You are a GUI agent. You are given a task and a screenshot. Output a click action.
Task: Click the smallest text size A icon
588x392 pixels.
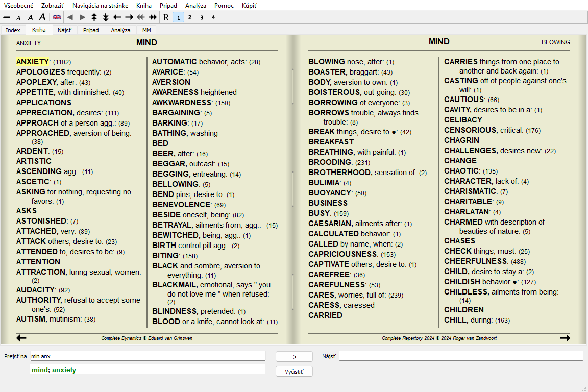18,18
